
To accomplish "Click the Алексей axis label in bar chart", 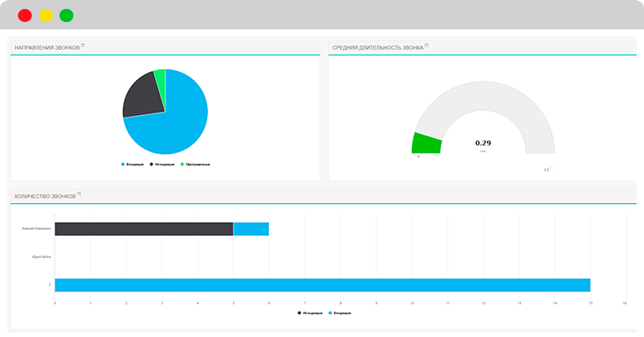I will [x=37, y=228].
